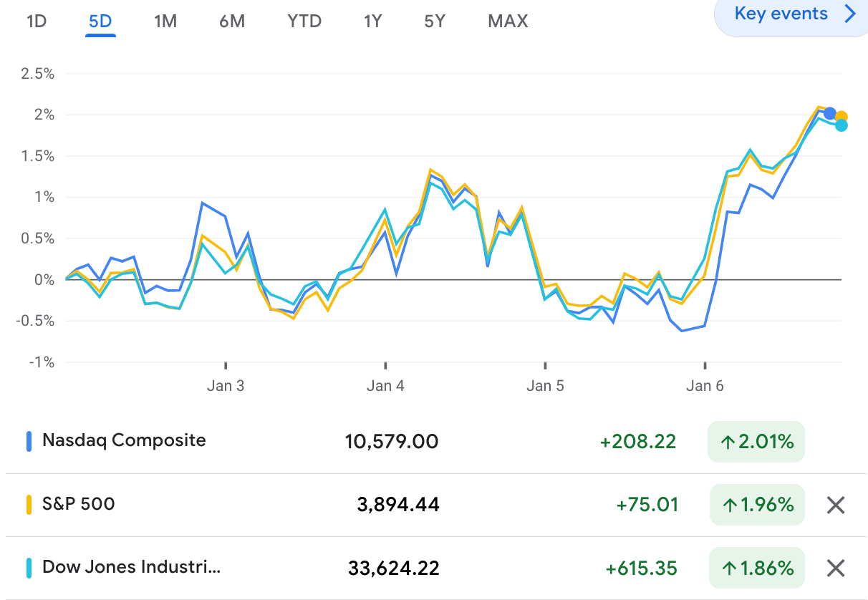Viewport: 868px width, 600px height.
Task: Open the Key events button
Action: (791, 16)
